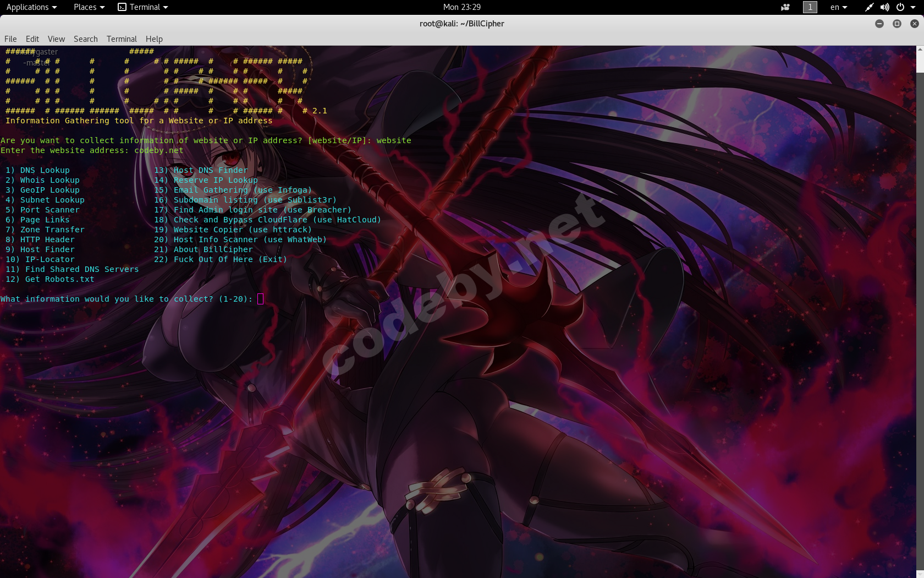This screenshot has width=924, height=578.
Task: Minimize the terminal window
Action: [879, 24]
